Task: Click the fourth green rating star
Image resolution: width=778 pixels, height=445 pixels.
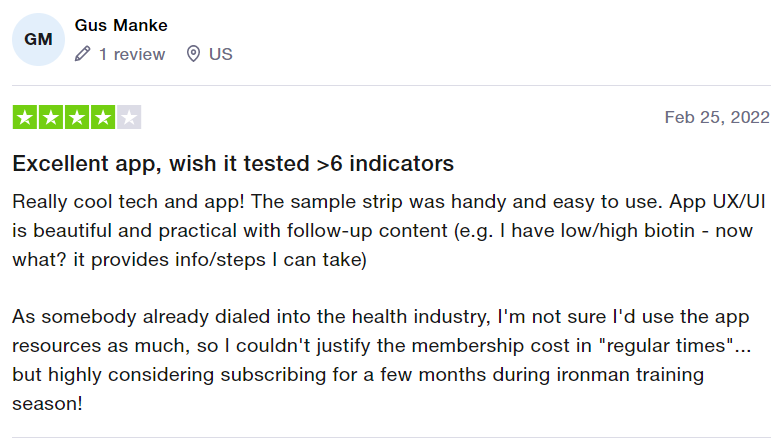Action: [x=103, y=117]
